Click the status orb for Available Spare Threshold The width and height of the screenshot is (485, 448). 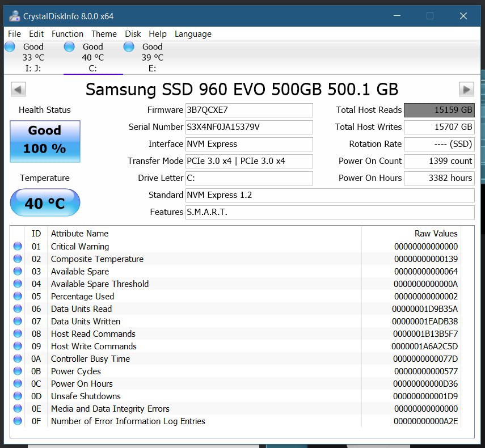pos(18,284)
